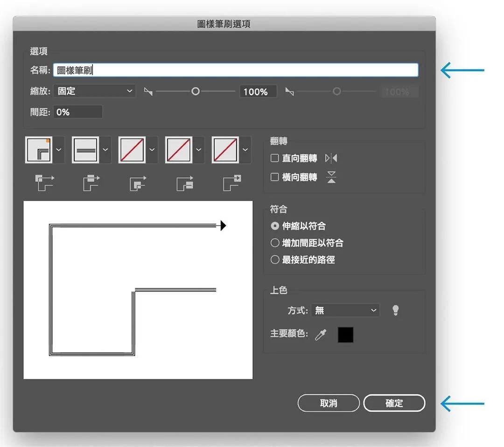The height and width of the screenshot is (447, 504).
Task: Open the 縮放 dropdown showing 固定
Action: (94, 91)
